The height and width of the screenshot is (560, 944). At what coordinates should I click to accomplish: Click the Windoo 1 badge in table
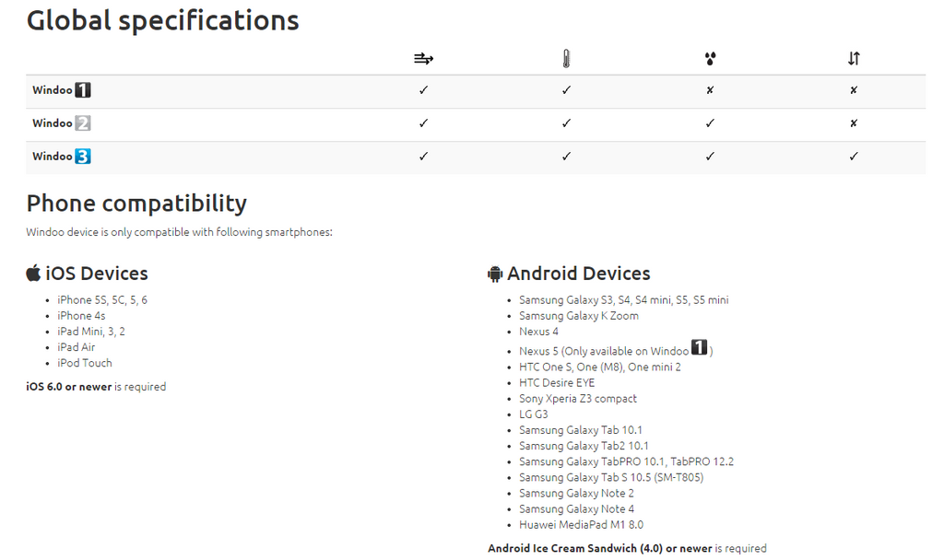[83, 90]
